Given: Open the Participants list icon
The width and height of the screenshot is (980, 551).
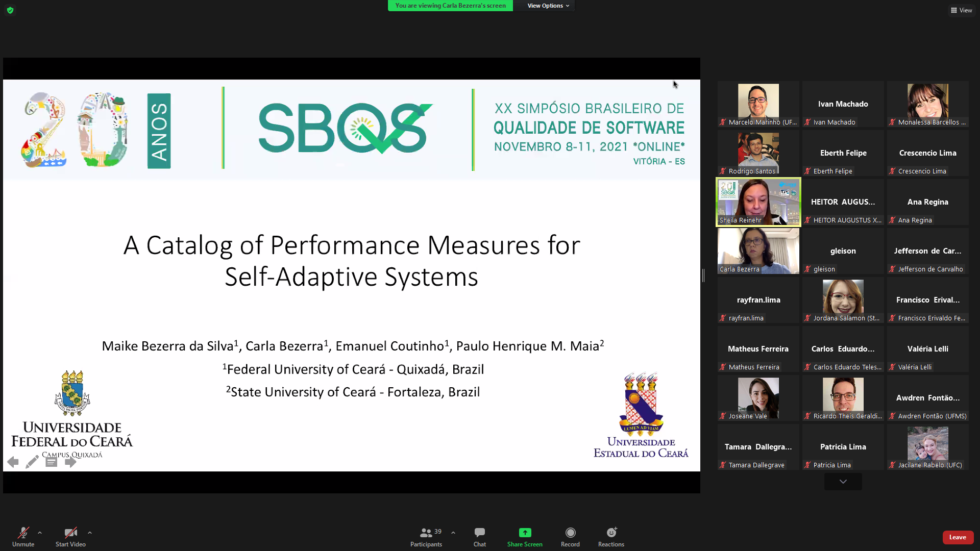Looking at the screenshot, I should click(426, 533).
